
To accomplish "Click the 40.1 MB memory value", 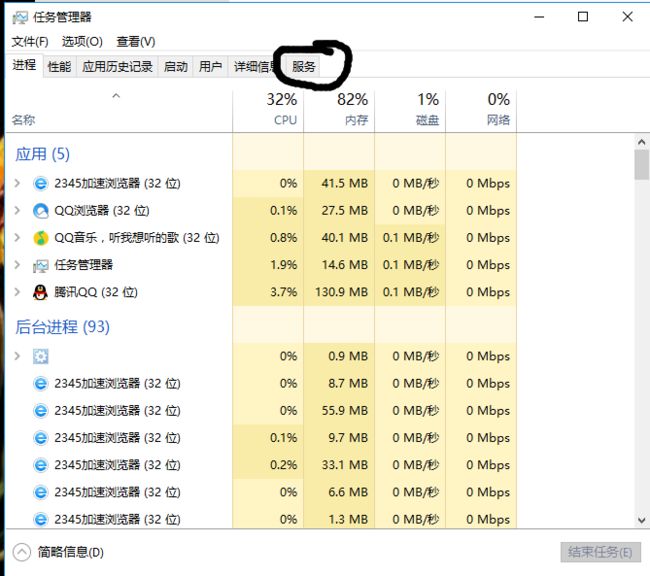I will 345,238.
